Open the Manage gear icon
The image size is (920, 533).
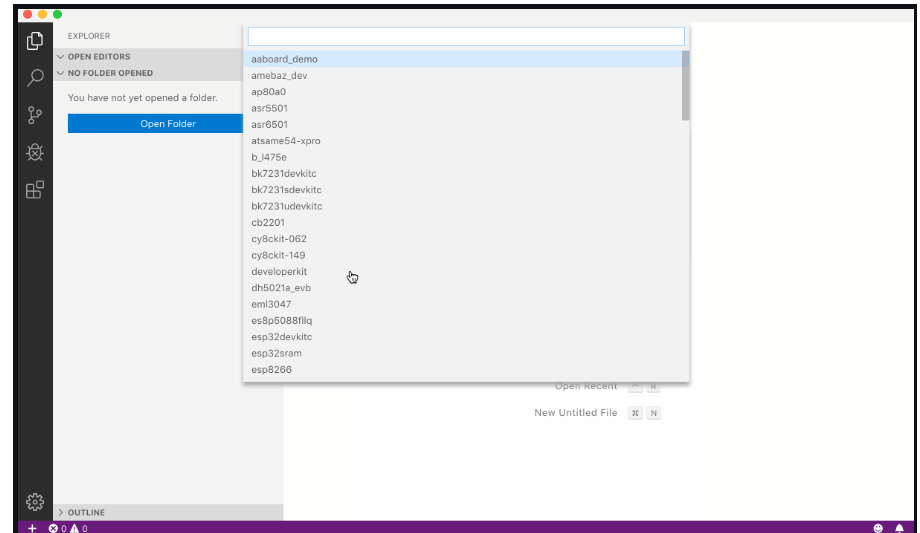pyautogui.click(x=35, y=502)
